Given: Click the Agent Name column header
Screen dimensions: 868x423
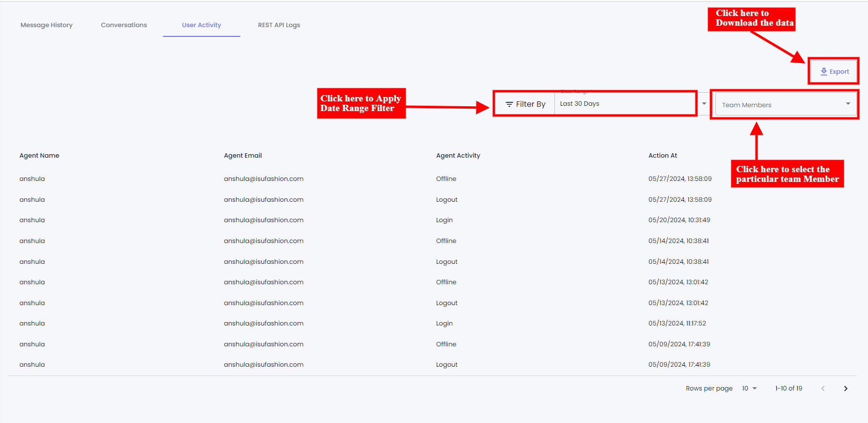Looking at the screenshot, I should (39, 156).
